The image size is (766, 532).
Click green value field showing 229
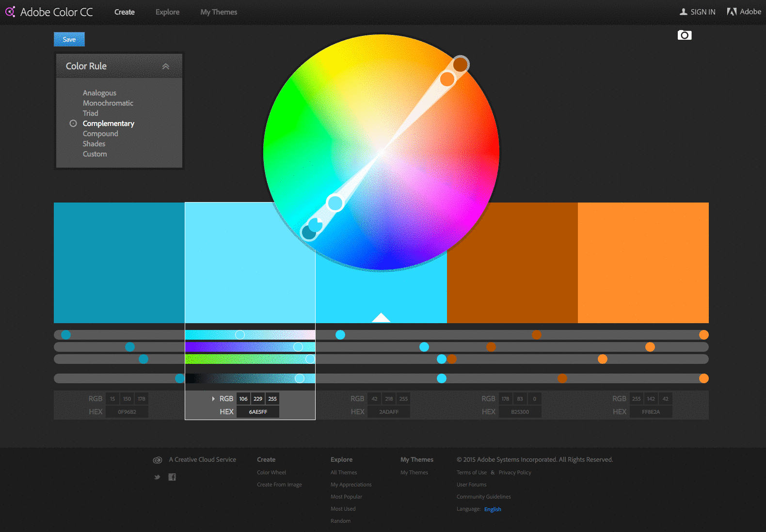click(258, 399)
